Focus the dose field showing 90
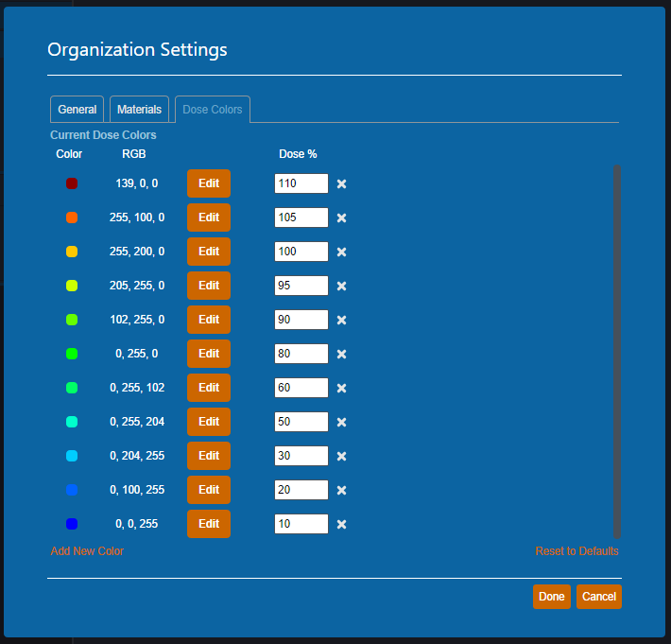Viewport: 671px width, 644px height. point(301,320)
